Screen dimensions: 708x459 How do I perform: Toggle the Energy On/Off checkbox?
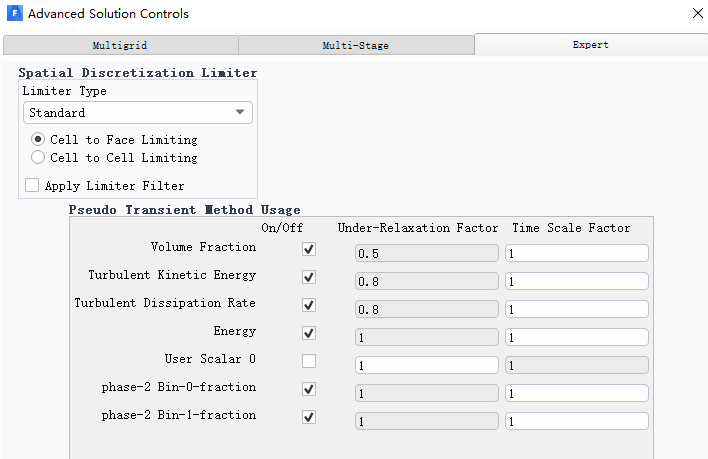[309, 333]
